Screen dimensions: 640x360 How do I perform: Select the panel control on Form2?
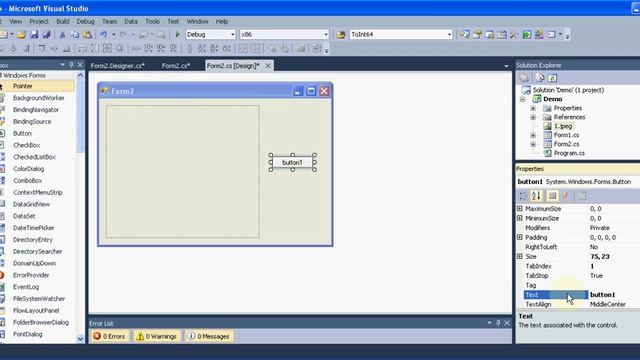click(x=182, y=171)
